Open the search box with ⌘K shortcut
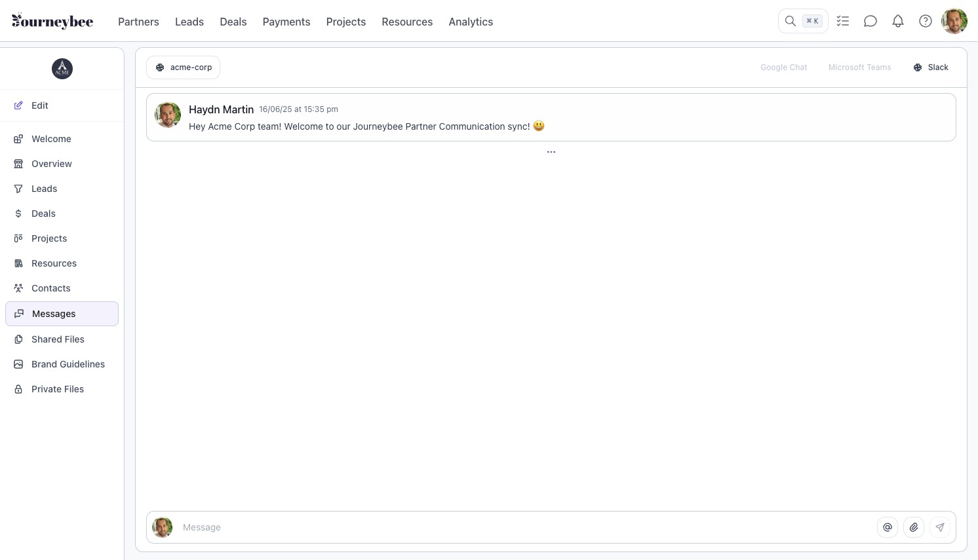Image resolution: width=978 pixels, height=560 pixels. (x=803, y=21)
